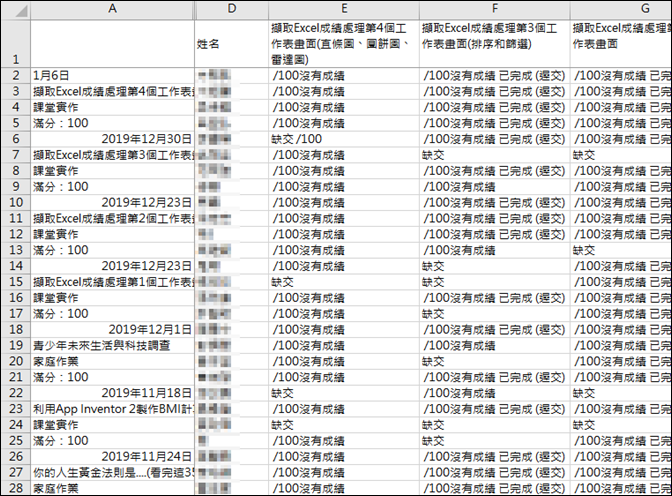Image resolution: width=672 pixels, height=496 pixels.
Task: Click cell G13 showing 缺交
Action: [x=621, y=250]
